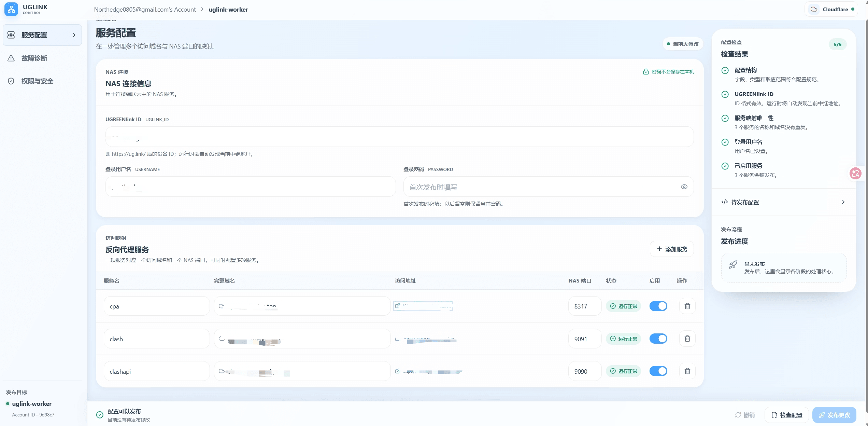This screenshot has width=868, height=426.
Task: Open the clash row access address link
Action: (x=426, y=339)
